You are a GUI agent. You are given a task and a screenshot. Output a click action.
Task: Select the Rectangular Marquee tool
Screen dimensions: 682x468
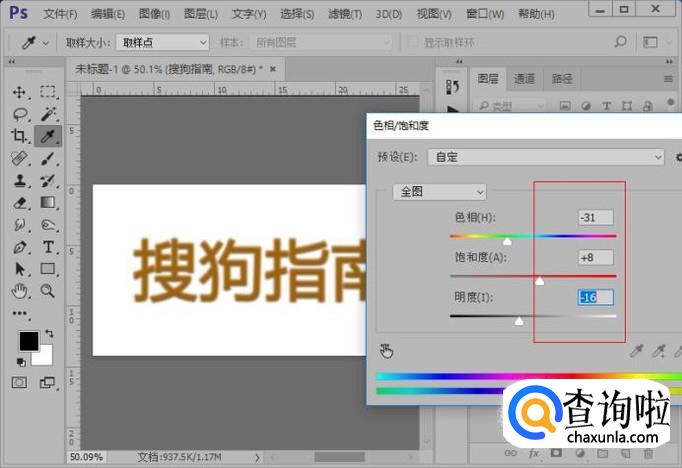point(48,92)
